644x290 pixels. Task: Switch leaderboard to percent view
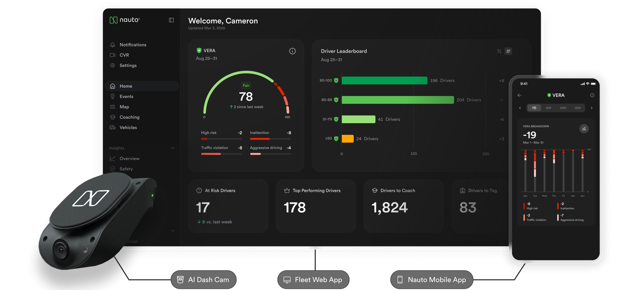tap(499, 51)
